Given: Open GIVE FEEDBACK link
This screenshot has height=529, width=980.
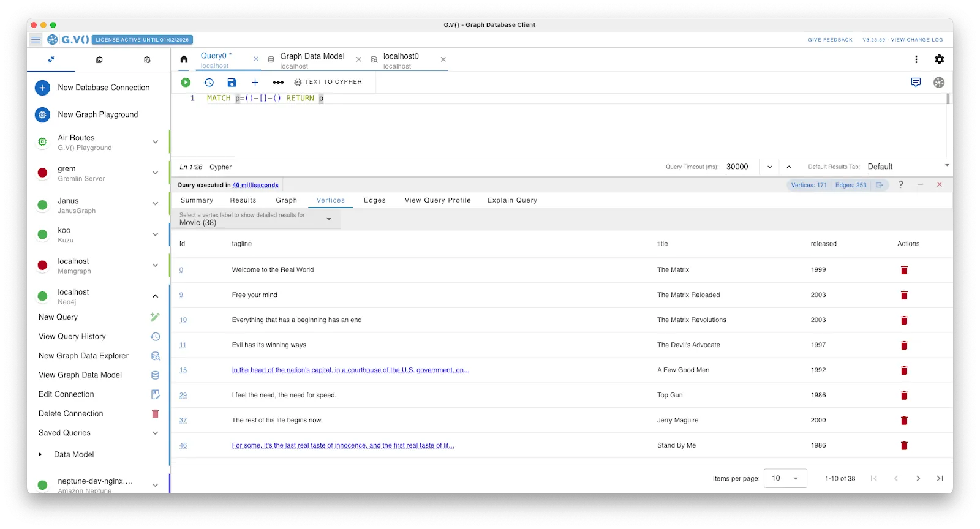Looking at the screenshot, I should [830, 40].
